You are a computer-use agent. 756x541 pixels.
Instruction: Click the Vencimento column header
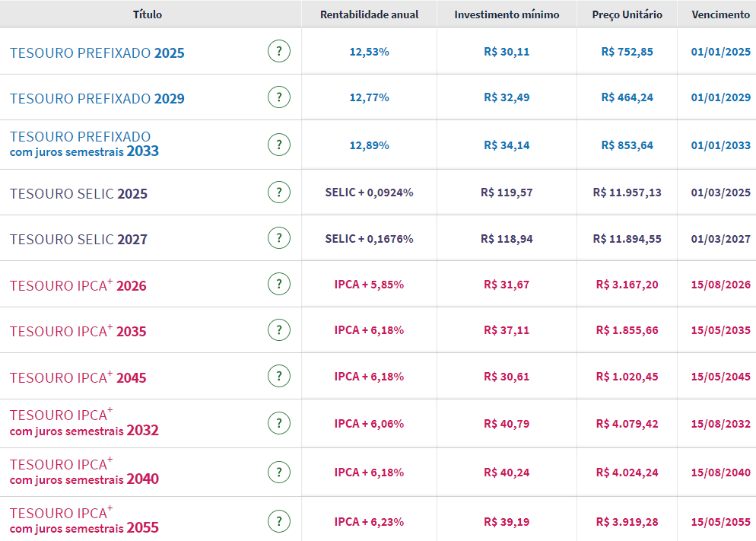(719, 14)
